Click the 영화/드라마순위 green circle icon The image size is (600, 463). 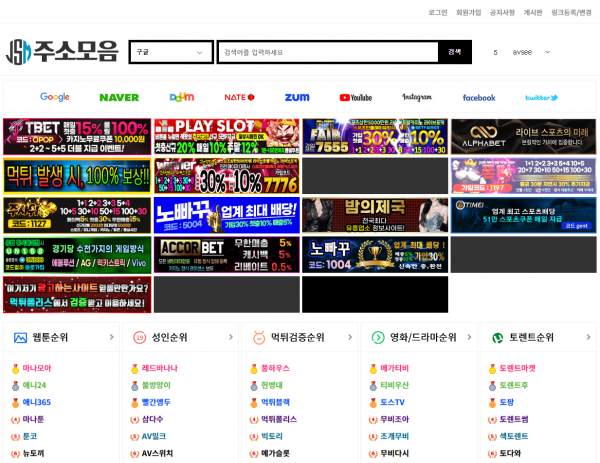[x=378, y=337]
